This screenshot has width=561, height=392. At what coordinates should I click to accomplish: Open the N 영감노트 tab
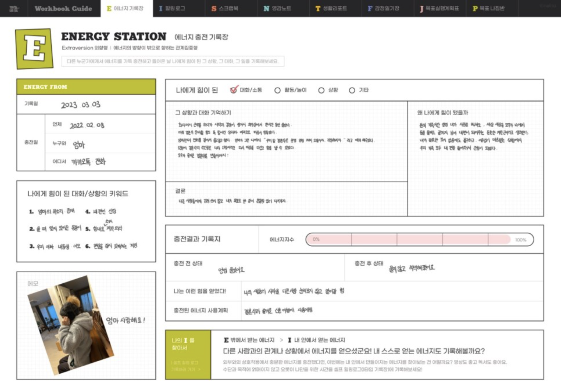[283, 9]
